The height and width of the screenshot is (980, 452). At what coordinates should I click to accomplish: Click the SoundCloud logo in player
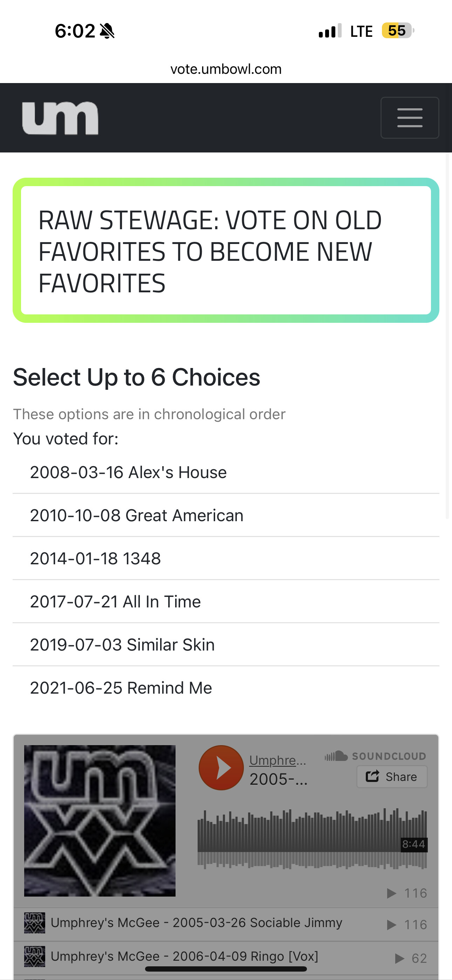coord(375,756)
